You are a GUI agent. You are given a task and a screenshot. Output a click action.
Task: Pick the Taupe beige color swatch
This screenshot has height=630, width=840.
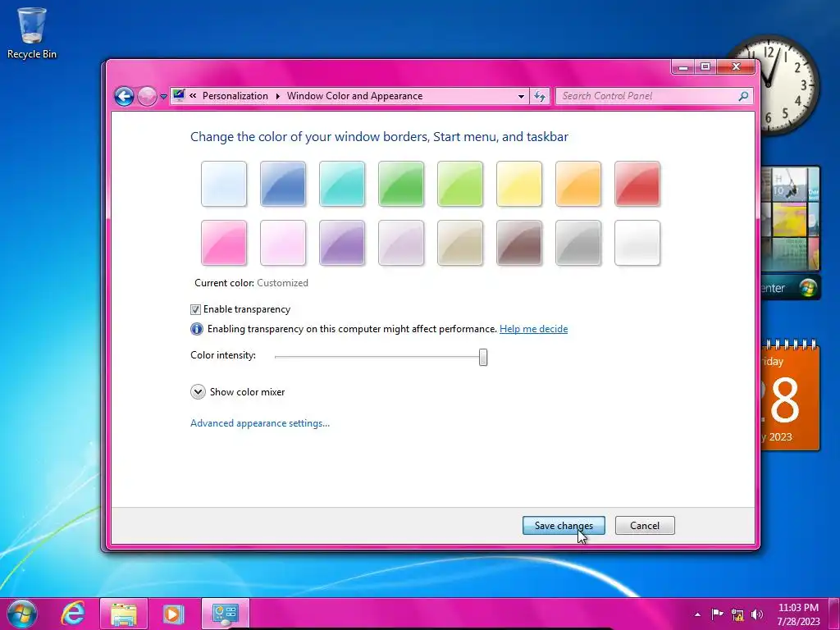460,243
